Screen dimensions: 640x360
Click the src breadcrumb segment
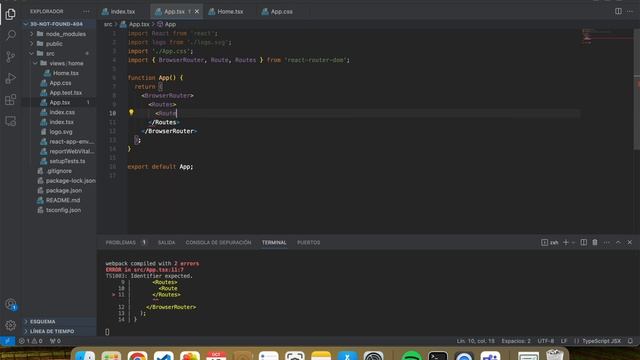(108, 24)
